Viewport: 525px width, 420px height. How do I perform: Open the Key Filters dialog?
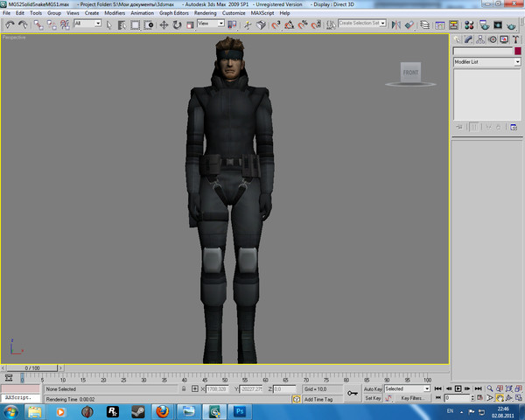click(412, 398)
